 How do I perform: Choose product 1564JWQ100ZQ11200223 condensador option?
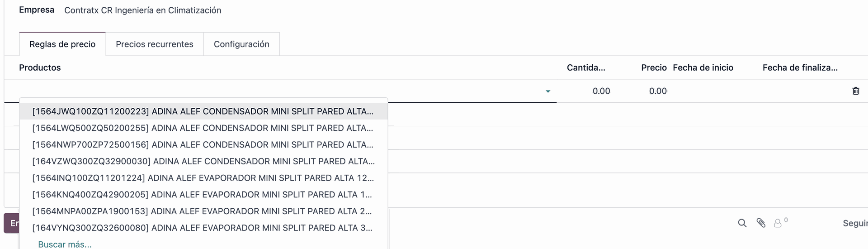pyautogui.click(x=203, y=111)
